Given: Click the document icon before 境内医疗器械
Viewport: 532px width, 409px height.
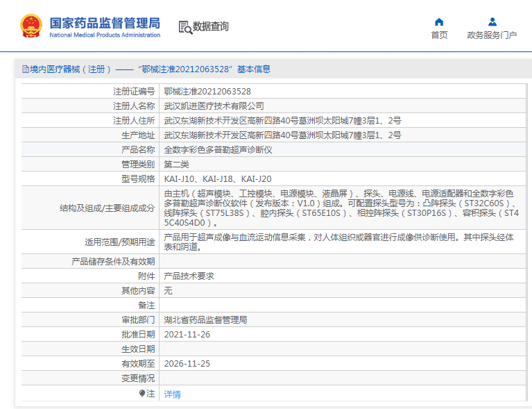Looking at the screenshot, I should coord(25,69).
